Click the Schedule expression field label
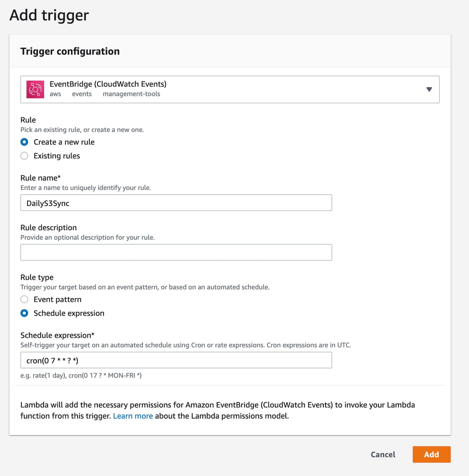469x476 pixels. (x=57, y=335)
